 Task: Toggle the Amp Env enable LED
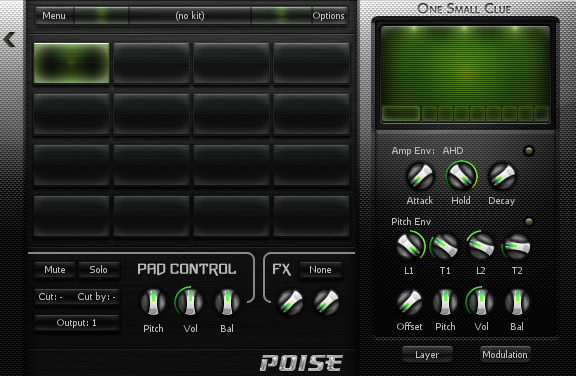[x=529, y=151]
